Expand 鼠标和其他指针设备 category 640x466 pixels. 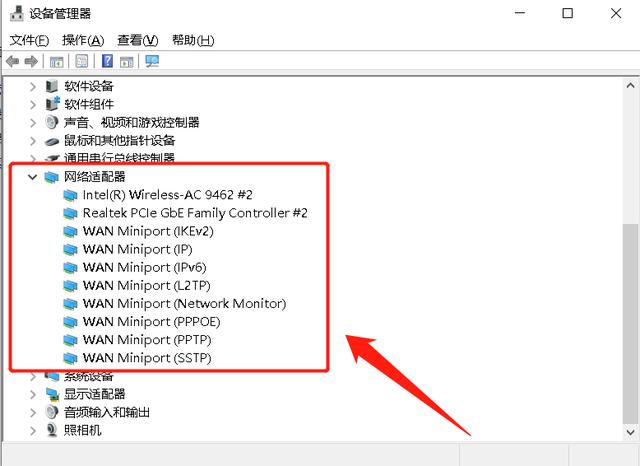pyautogui.click(x=33, y=141)
